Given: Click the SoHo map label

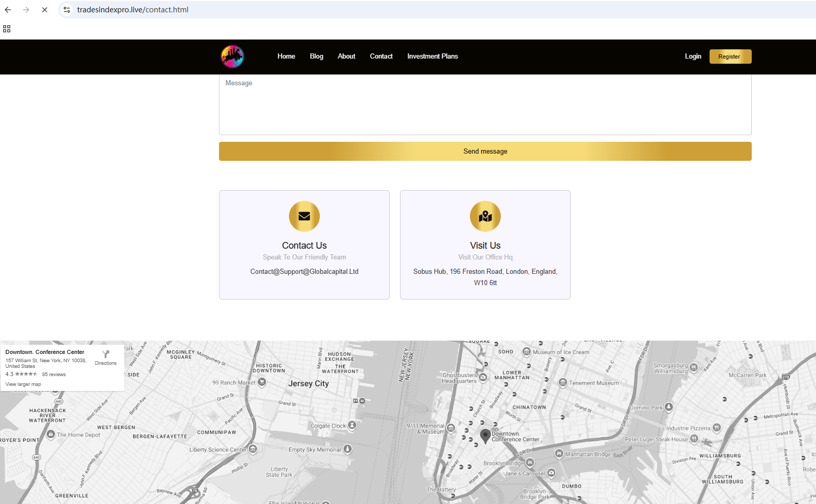Looking at the screenshot, I should [505, 352].
